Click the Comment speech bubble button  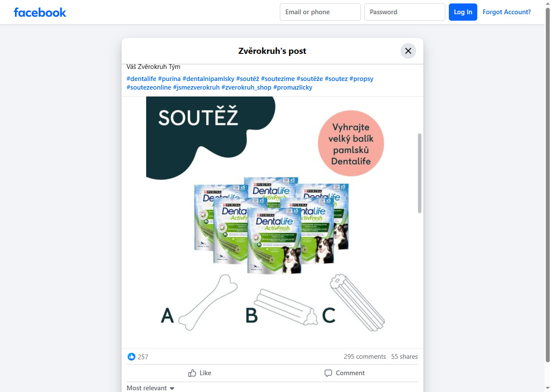344,373
